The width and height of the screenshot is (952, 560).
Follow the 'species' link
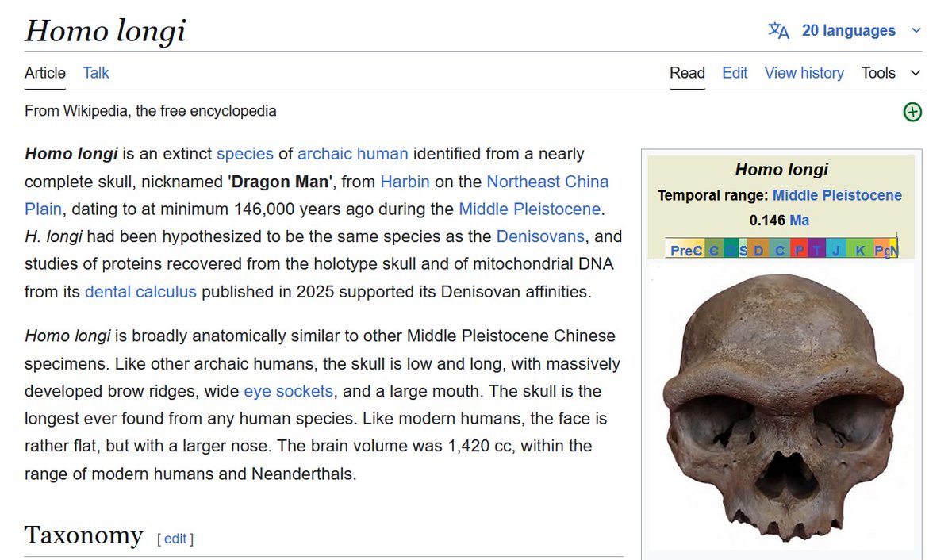tap(245, 153)
